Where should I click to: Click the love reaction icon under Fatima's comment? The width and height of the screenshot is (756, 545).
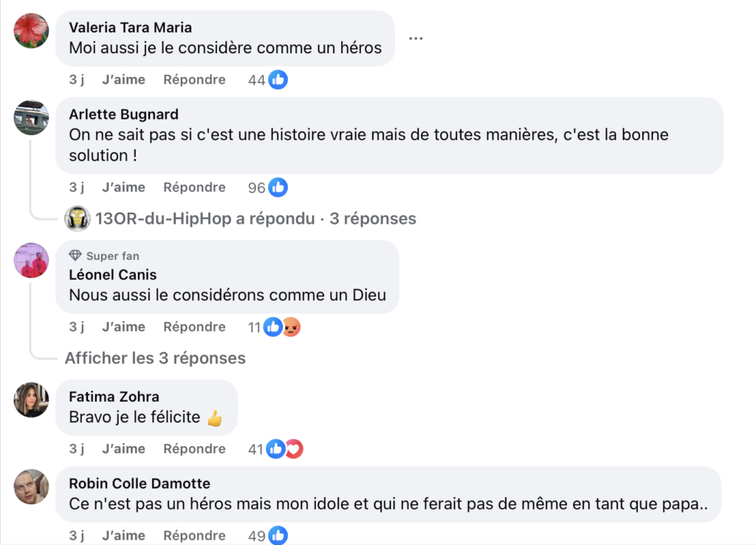point(294,448)
